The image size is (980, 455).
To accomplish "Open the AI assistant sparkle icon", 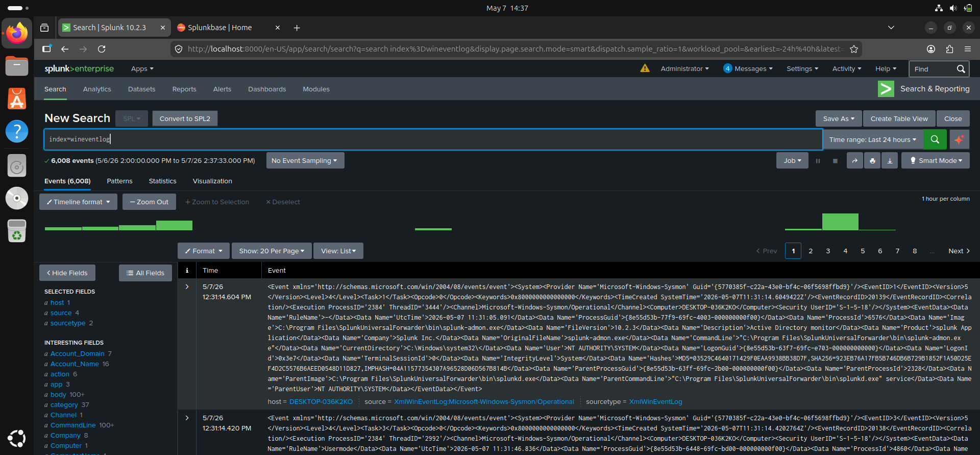I will point(959,139).
